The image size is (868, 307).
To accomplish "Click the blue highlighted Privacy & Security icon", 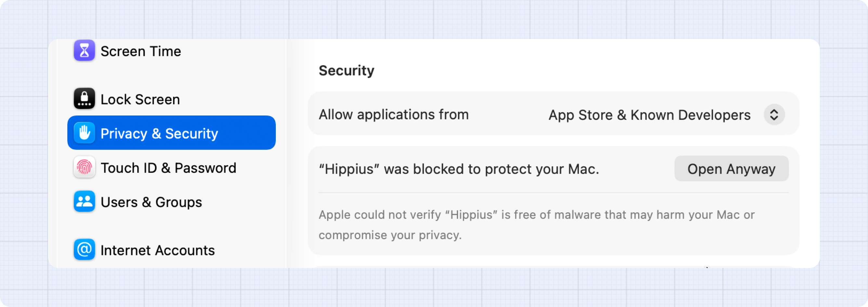I will (x=84, y=133).
